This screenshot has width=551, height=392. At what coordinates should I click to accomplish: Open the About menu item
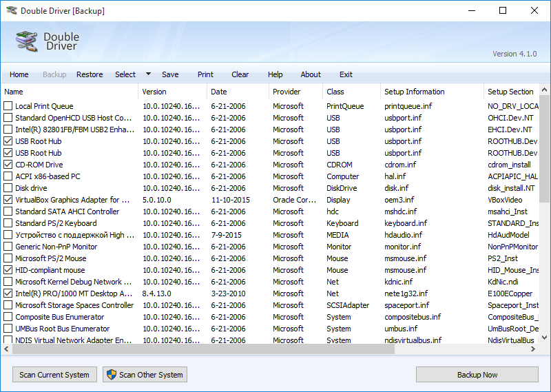point(311,74)
